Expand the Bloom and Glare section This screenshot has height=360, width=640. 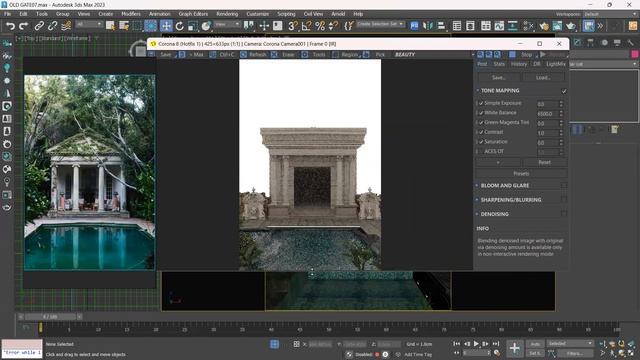coord(477,185)
